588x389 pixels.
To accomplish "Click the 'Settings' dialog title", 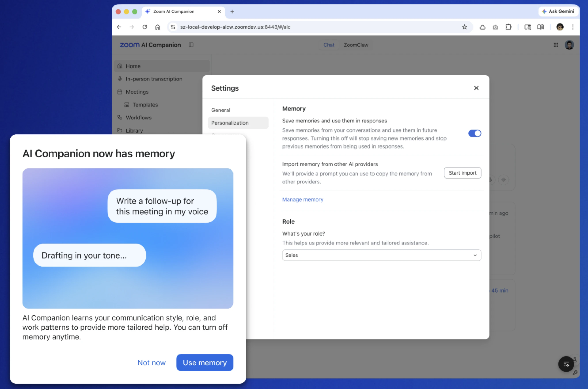I will pos(225,88).
